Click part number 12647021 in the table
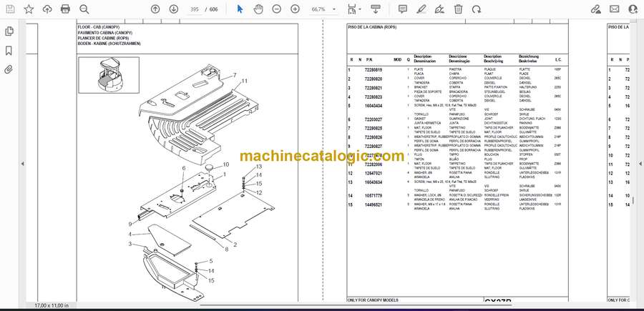 [374, 173]
